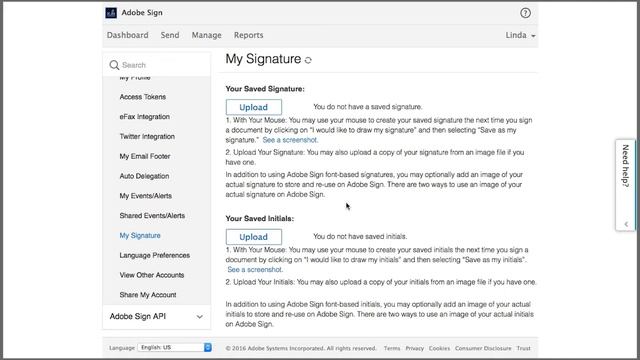
Task: Open the Linda account dropdown
Action: [x=520, y=35]
